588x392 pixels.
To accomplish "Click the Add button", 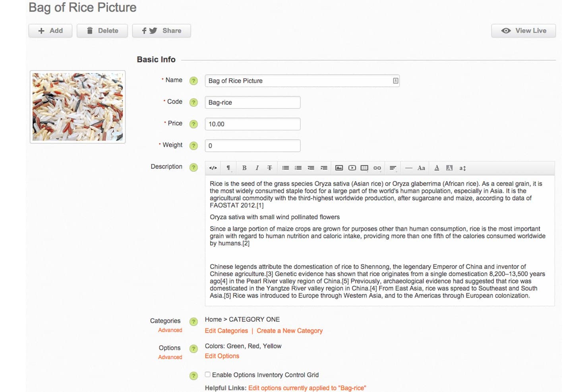I will pyautogui.click(x=50, y=31).
